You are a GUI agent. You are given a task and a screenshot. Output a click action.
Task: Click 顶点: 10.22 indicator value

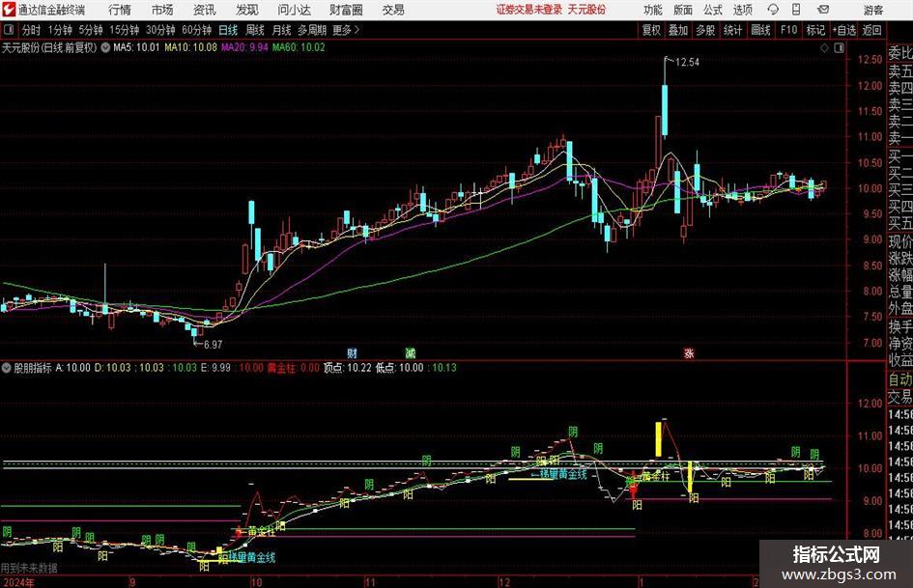click(347, 368)
